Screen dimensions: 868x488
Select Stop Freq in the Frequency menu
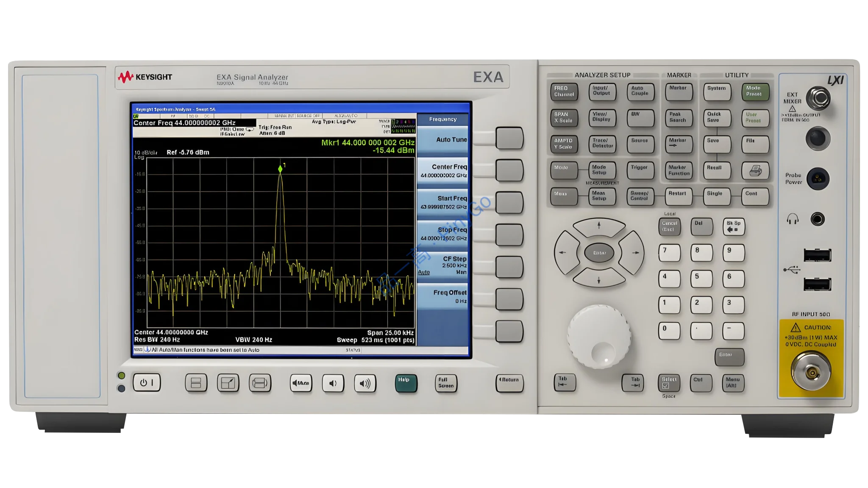pyautogui.click(x=442, y=234)
